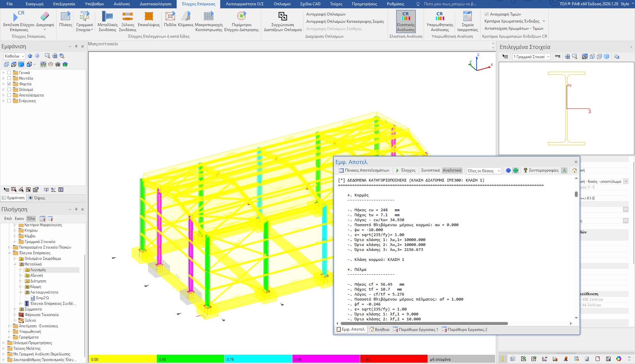Click the Διαγραφή eraser icon
The width and height of the screenshot is (635, 364).
[x=45, y=16]
